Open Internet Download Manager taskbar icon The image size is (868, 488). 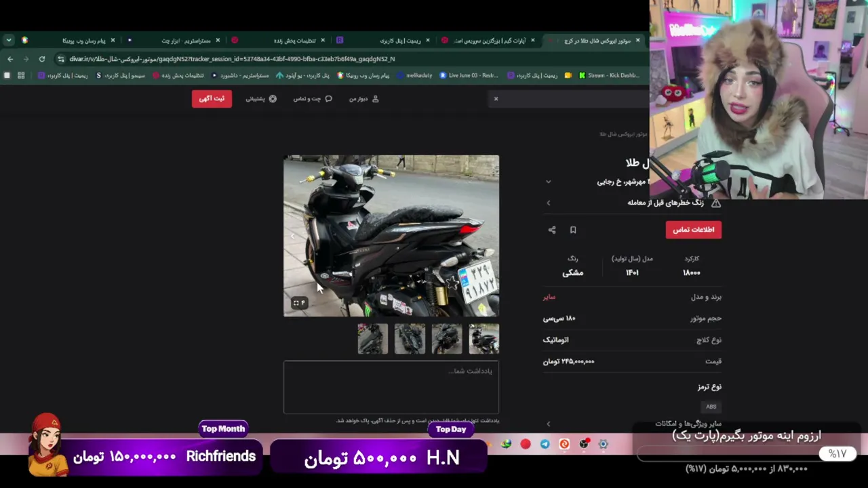point(506,444)
